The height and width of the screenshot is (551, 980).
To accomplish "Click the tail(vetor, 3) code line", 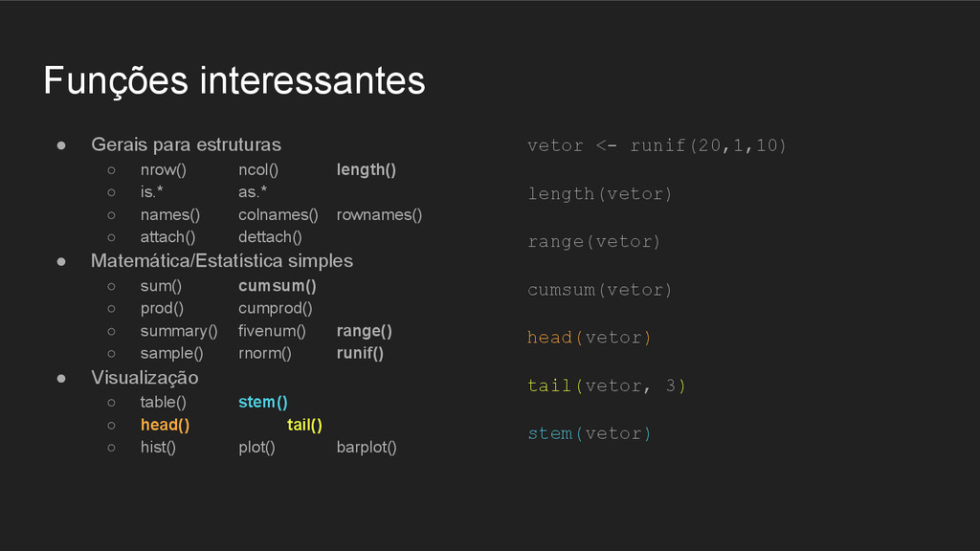I will point(607,386).
